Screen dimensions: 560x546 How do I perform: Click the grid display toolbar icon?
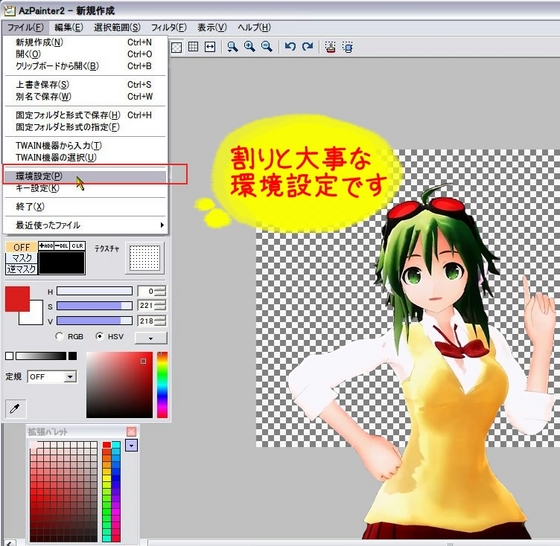[x=193, y=47]
